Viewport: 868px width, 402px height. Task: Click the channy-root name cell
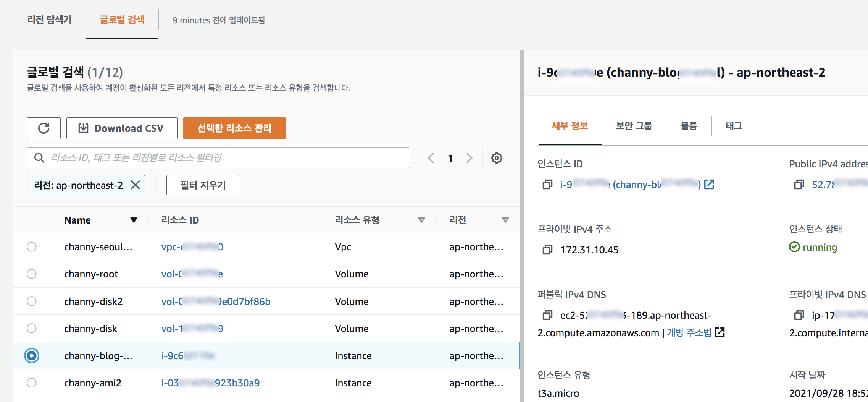(x=91, y=274)
